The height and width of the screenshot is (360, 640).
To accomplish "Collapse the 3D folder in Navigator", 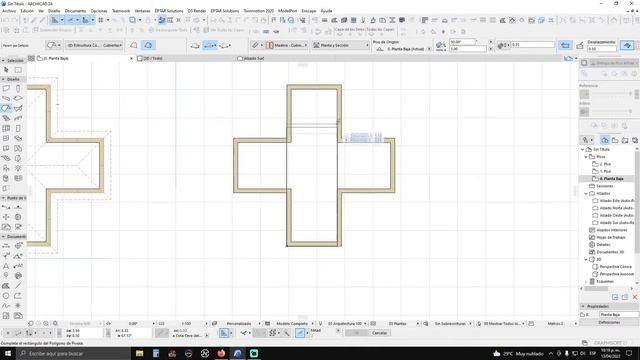I will (x=586, y=259).
